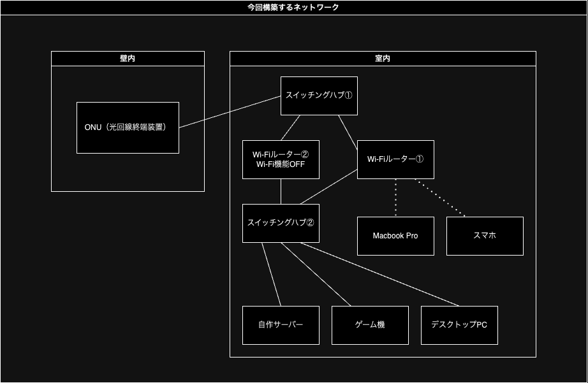
Task: Select the スイッチングハブ② box
Action: (281, 223)
